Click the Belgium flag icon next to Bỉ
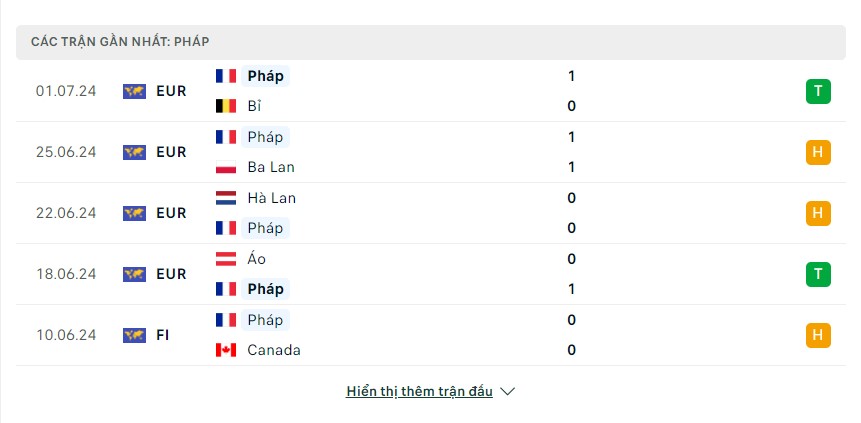Image resolution: width=861 pixels, height=423 pixels. click(x=226, y=106)
